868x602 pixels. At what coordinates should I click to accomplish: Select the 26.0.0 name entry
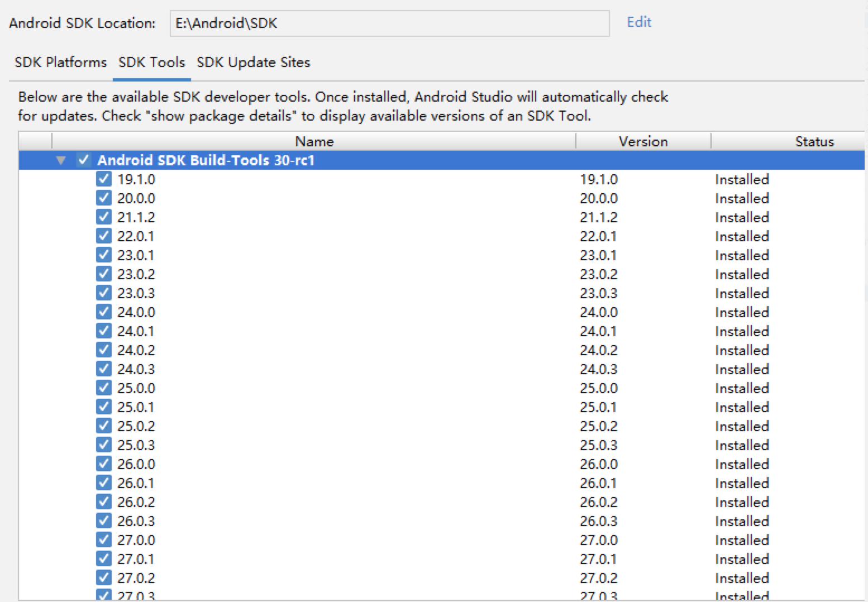[136, 464]
